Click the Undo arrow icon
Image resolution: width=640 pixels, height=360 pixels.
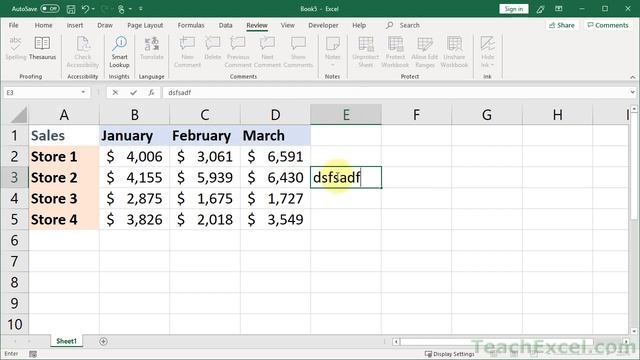[x=85, y=9]
